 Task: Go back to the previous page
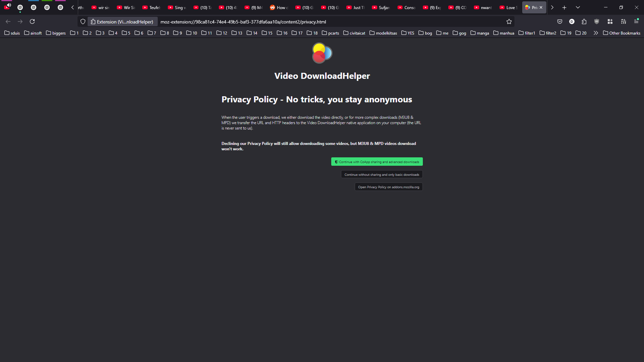point(8,21)
